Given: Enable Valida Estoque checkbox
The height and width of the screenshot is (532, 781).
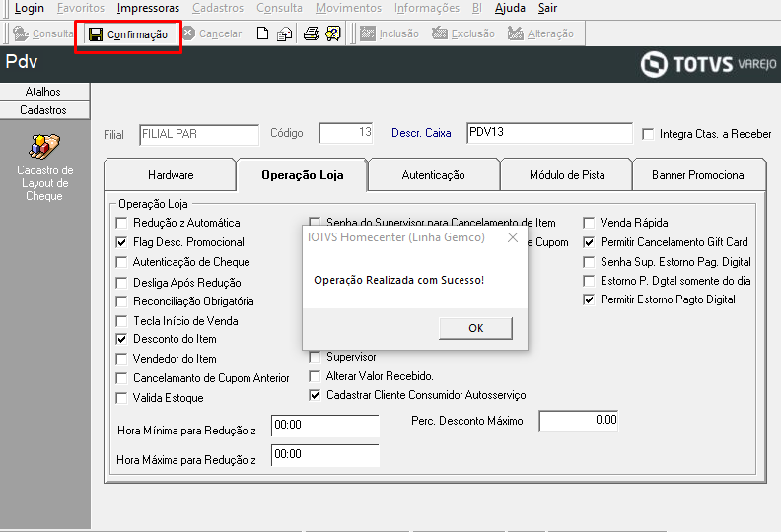Looking at the screenshot, I should [x=121, y=398].
